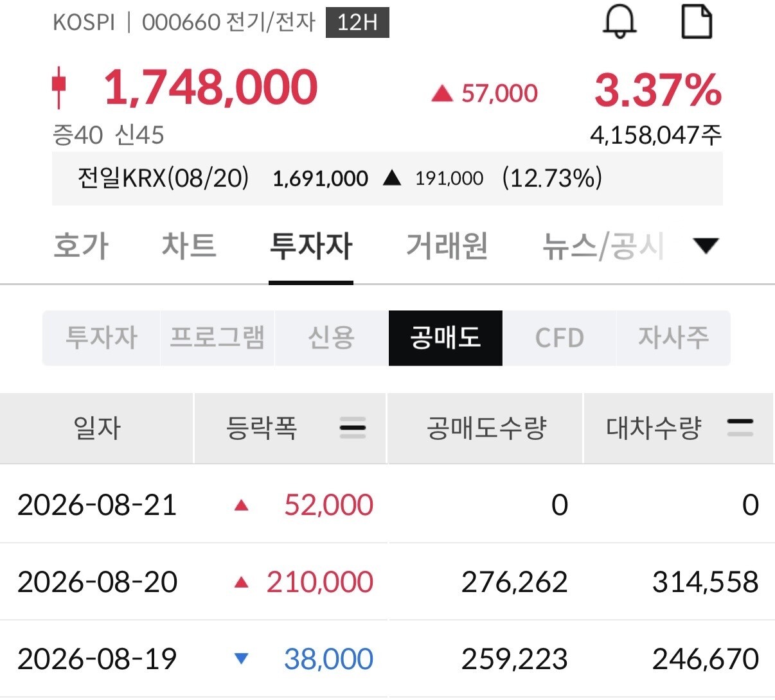Toggle the 등락폭 column switch icon
This screenshot has width=775, height=700.
(353, 428)
